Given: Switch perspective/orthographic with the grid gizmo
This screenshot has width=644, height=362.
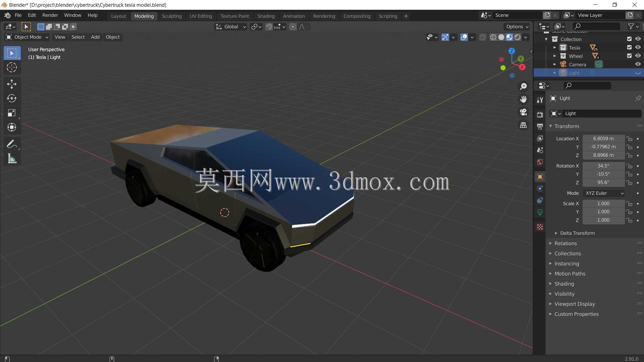Looking at the screenshot, I should pos(523,125).
